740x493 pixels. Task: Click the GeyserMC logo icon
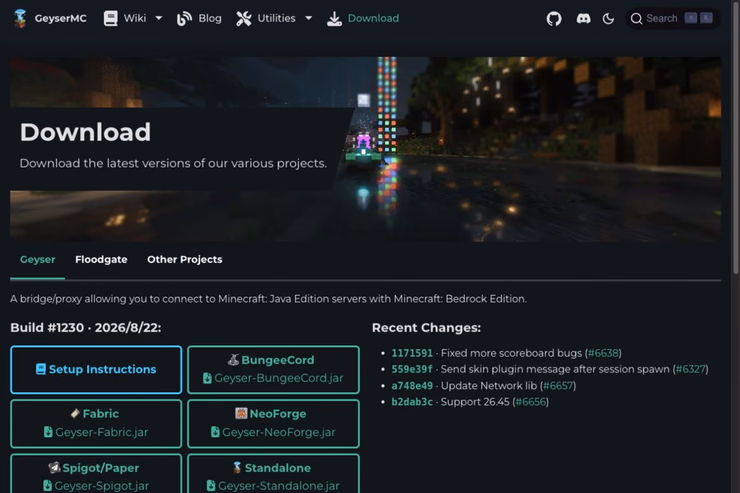point(20,18)
